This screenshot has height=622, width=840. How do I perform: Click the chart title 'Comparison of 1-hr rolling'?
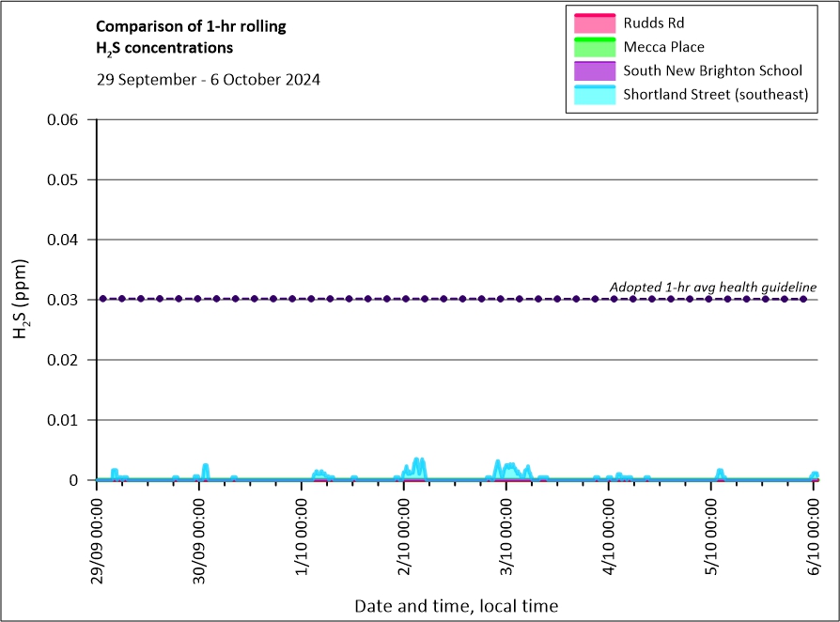(x=192, y=26)
